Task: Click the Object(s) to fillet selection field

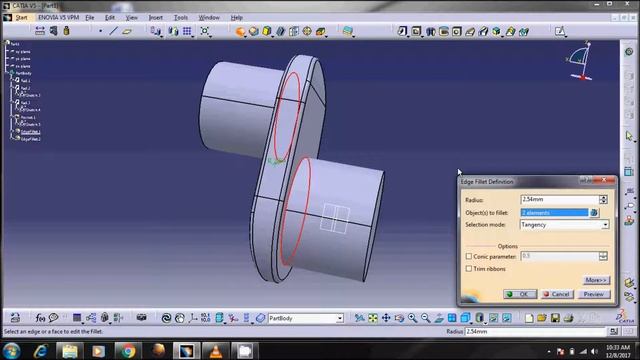Action: tap(554, 213)
